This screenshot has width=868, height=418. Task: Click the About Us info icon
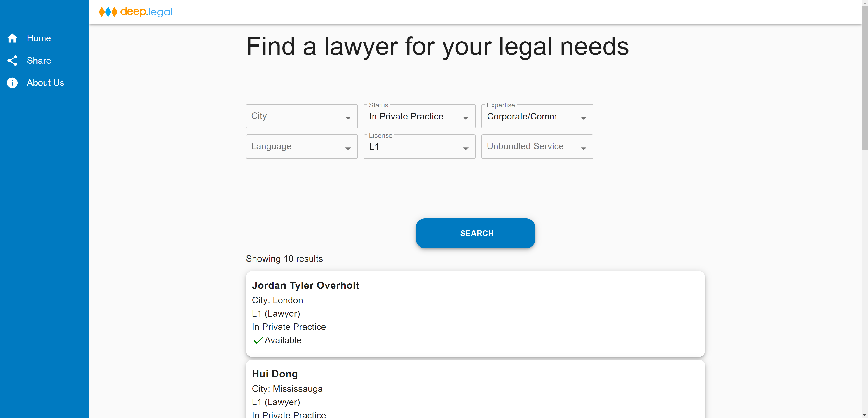[12, 83]
